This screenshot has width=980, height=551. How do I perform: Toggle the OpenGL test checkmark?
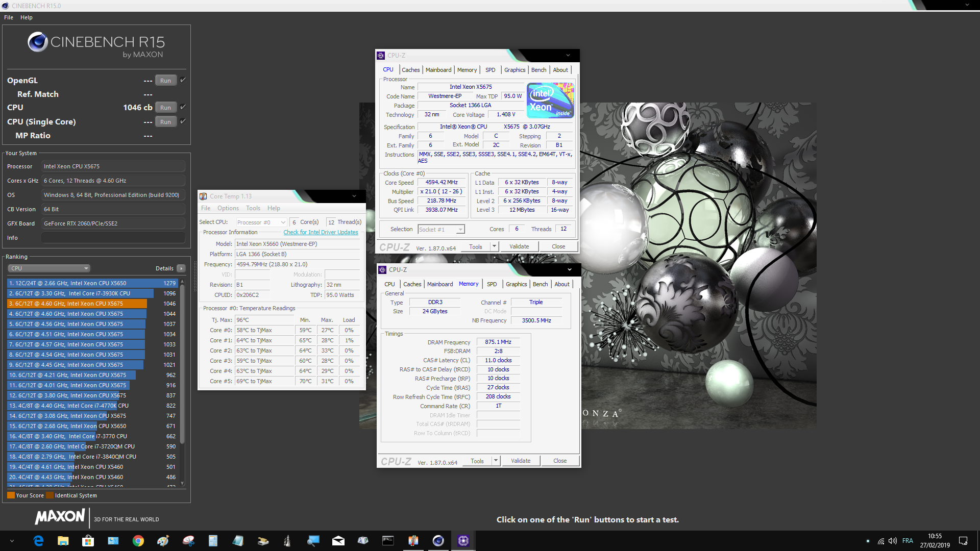(183, 80)
